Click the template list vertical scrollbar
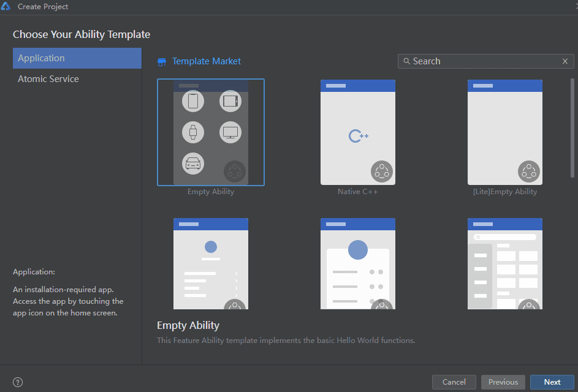578x392 pixels. point(572,129)
